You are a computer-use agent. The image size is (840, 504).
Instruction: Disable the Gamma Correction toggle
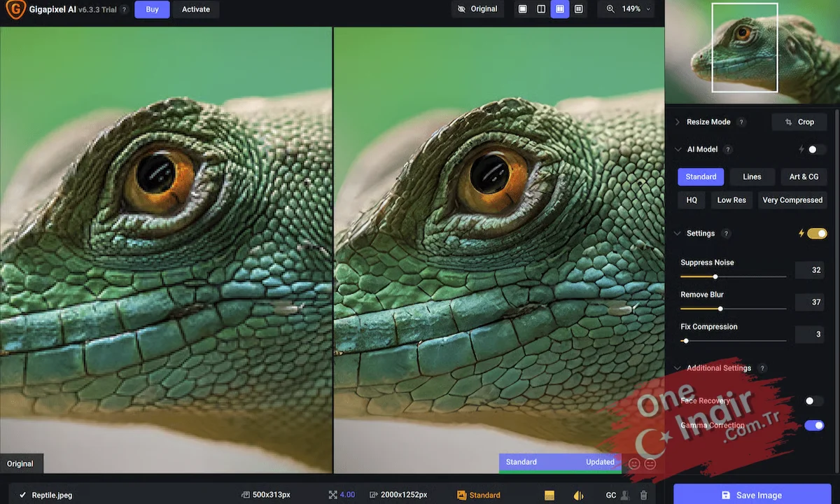coord(814,425)
